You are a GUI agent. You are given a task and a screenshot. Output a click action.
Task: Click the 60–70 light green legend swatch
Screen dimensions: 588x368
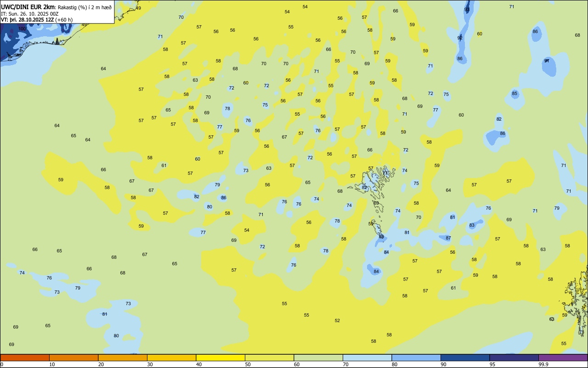click(x=318, y=357)
